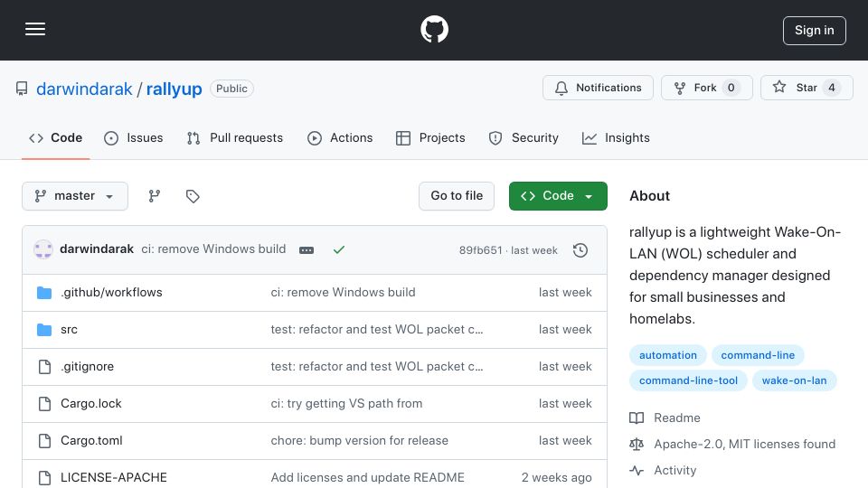
Task: Open commit 'chore: bump version for release'
Action: point(359,440)
